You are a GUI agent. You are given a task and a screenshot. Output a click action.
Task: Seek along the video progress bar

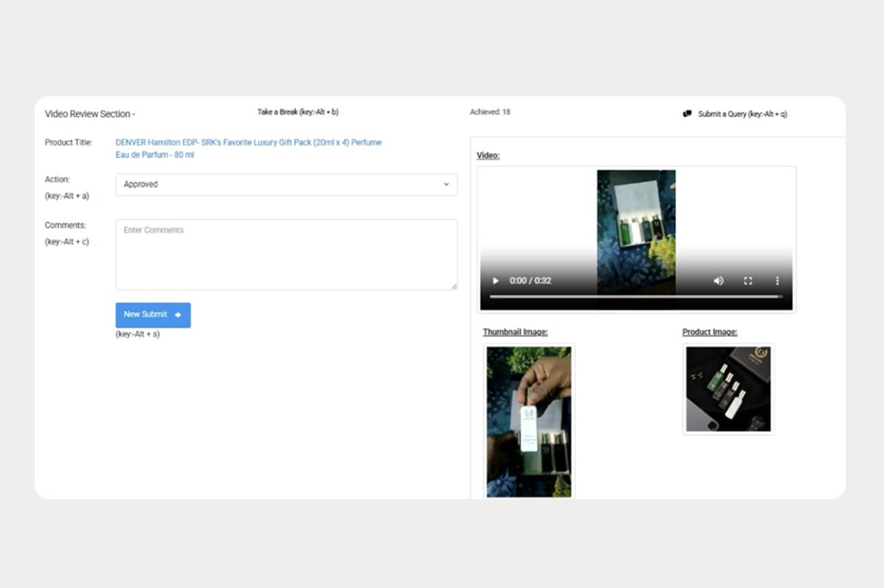click(636, 296)
